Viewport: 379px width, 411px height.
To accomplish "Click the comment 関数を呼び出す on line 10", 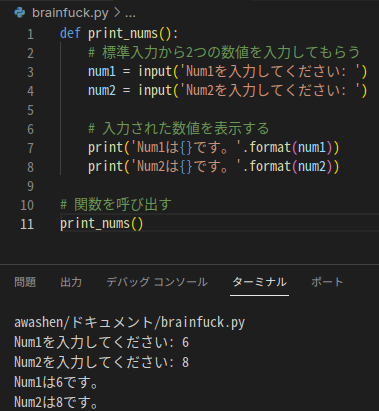I will coord(123,204).
